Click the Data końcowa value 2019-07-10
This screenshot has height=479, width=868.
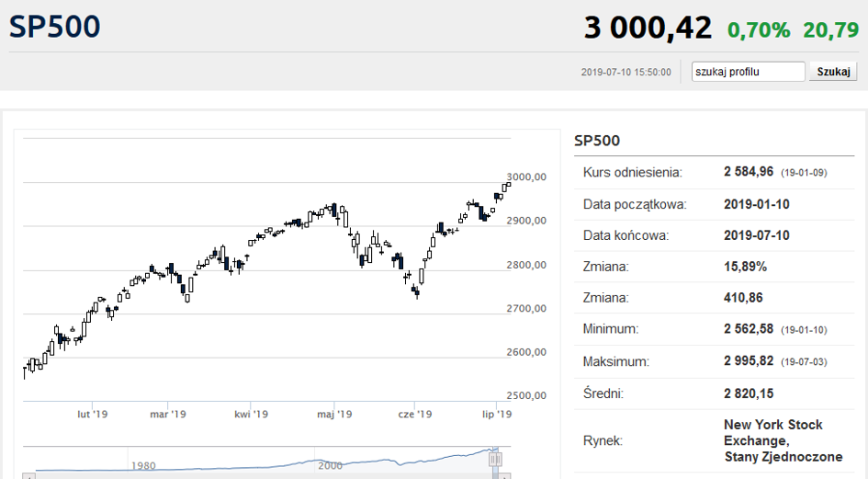pyautogui.click(x=757, y=235)
